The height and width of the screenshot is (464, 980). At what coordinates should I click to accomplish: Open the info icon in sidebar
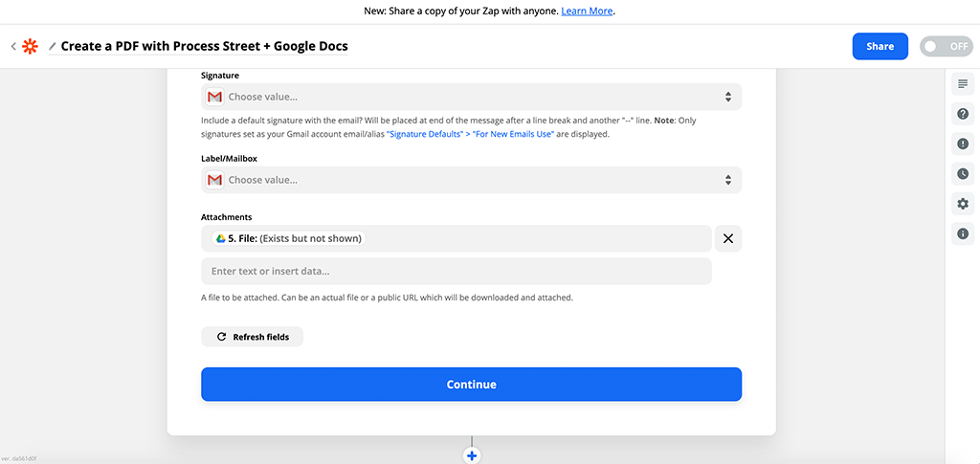[x=962, y=233]
